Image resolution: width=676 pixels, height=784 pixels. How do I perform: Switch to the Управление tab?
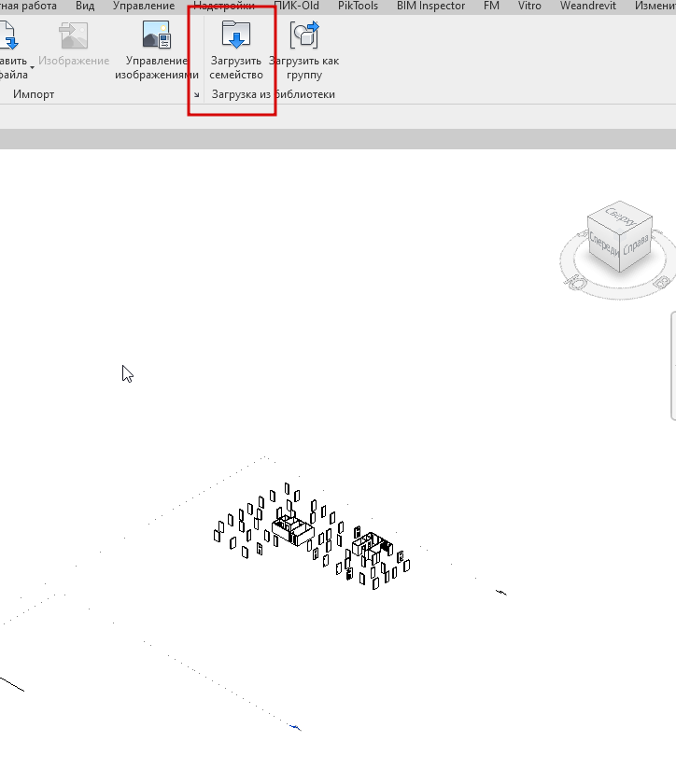pyautogui.click(x=144, y=6)
